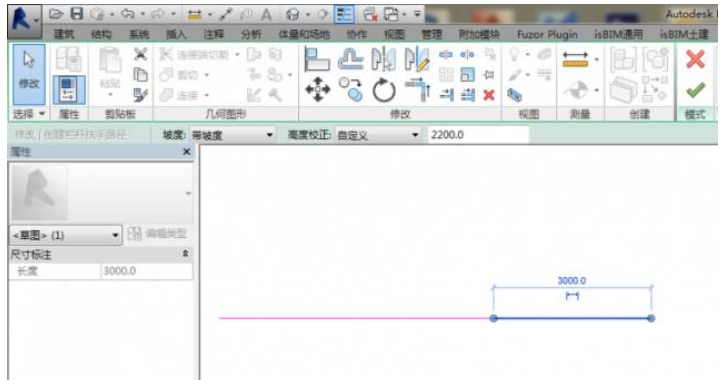Image resolution: width=725 pixels, height=386 pixels.
Task: Open the customize quick access toolbar arrow
Action: [x=417, y=14]
